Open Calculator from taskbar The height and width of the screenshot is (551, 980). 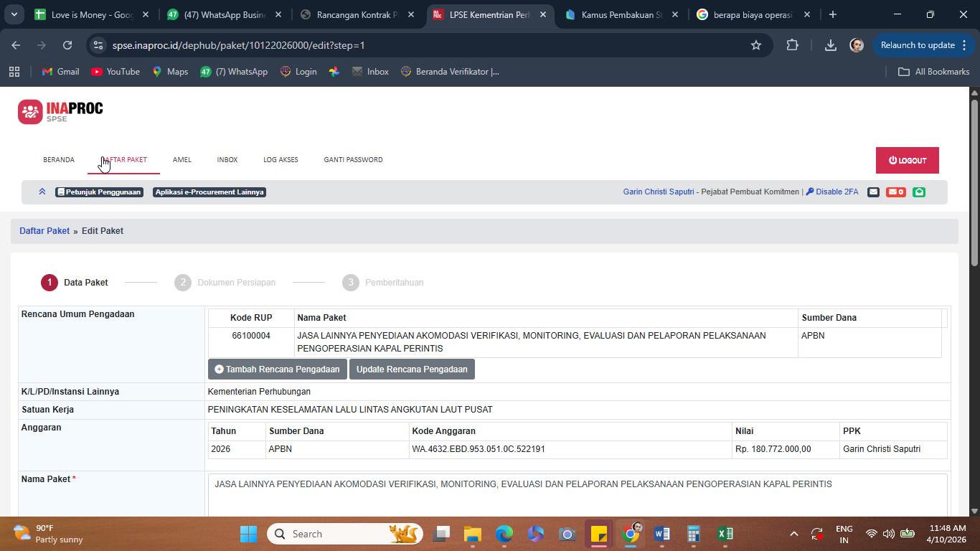693,534
